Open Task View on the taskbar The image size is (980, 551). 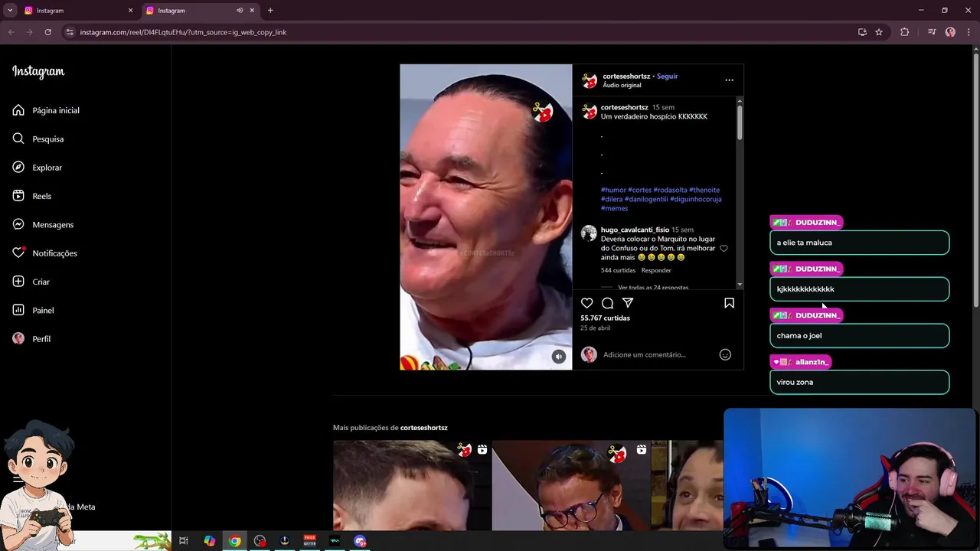coord(184,541)
